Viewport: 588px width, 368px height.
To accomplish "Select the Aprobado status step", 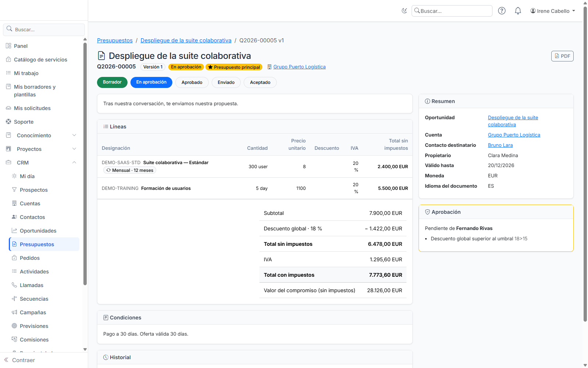I will pos(192,82).
